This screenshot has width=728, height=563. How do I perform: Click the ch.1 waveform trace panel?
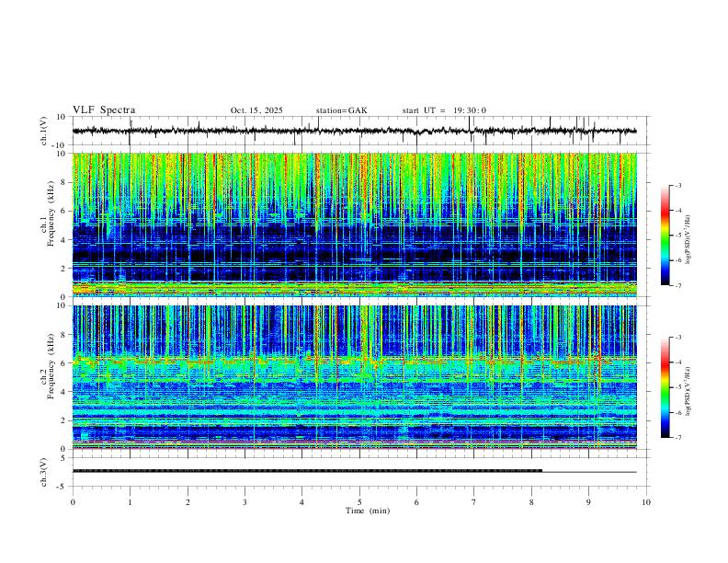360,131
